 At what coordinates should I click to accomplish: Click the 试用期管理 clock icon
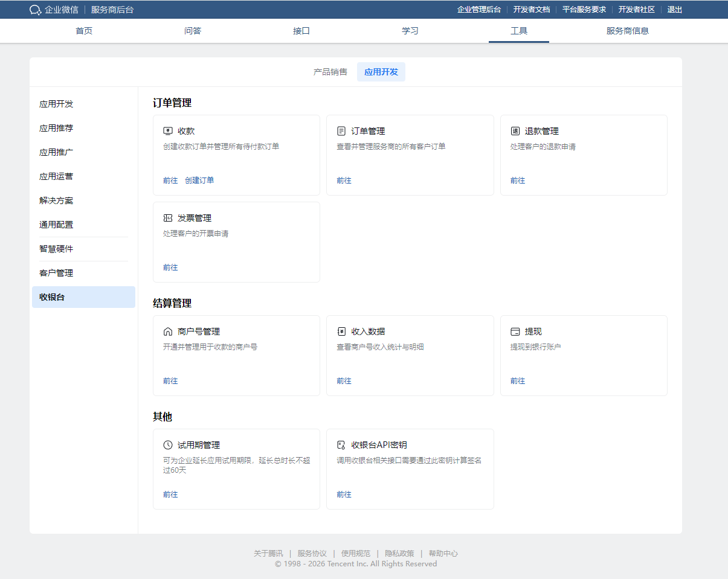pos(168,445)
